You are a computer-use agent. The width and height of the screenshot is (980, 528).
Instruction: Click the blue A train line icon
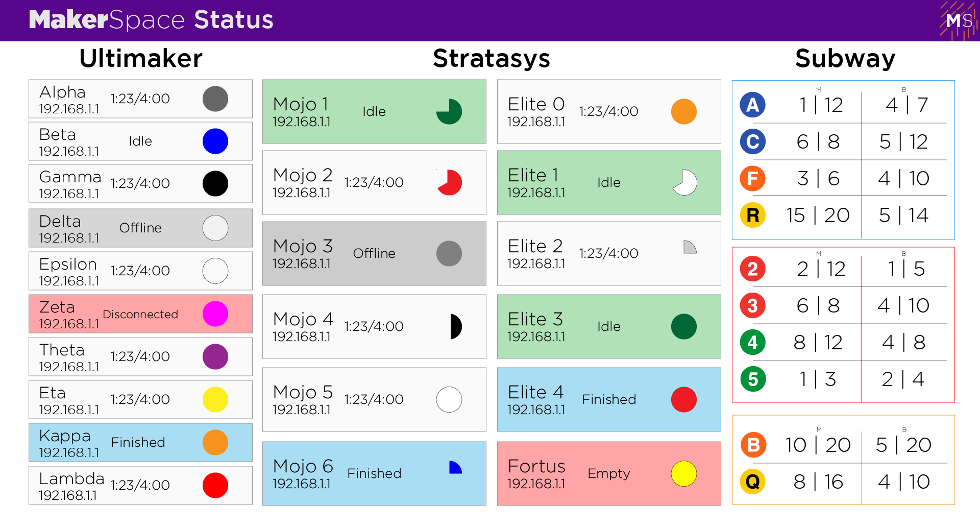[752, 105]
